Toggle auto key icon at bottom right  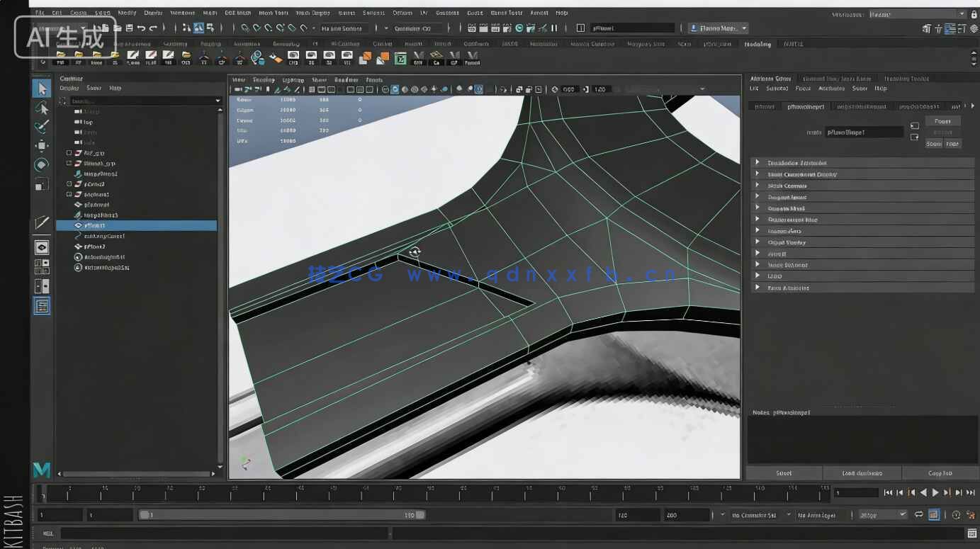click(957, 515)
